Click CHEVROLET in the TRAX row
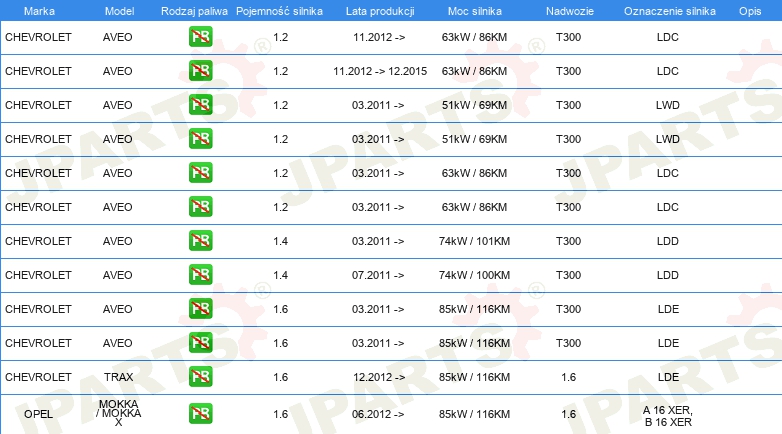This screenshot has height=434, width=782. pyautogui.click(x=38, y=377)
